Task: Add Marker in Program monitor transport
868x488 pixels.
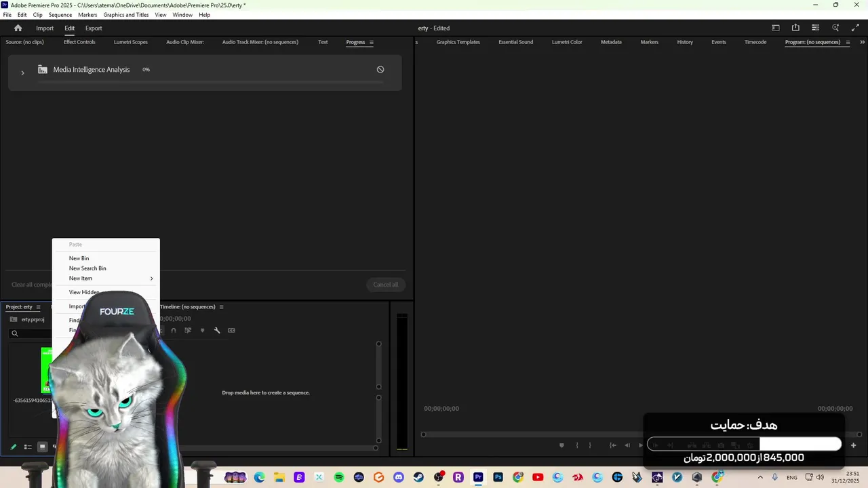Action: point(561,445)
